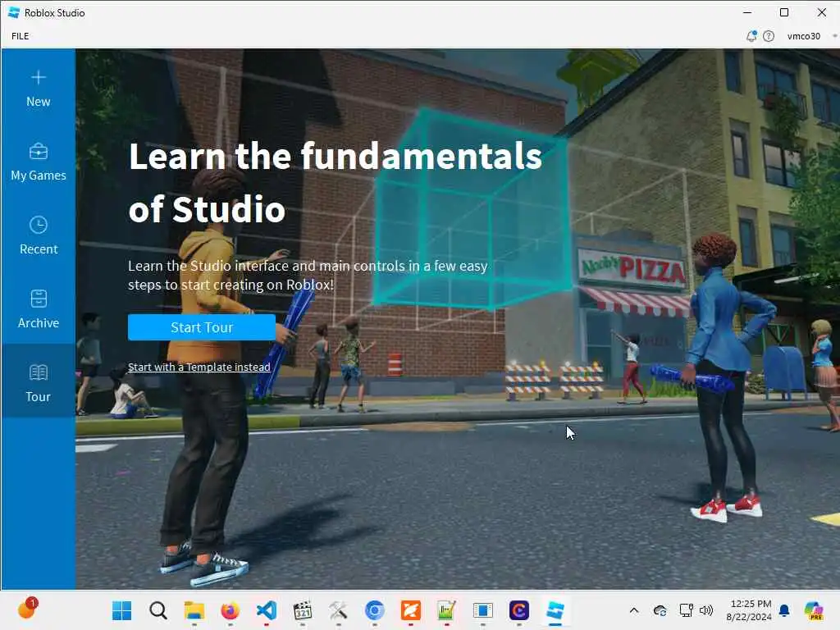This screenshot has height=630, width=840.
Task: Open the network status tray icon
Action: (x=686, y=610)
